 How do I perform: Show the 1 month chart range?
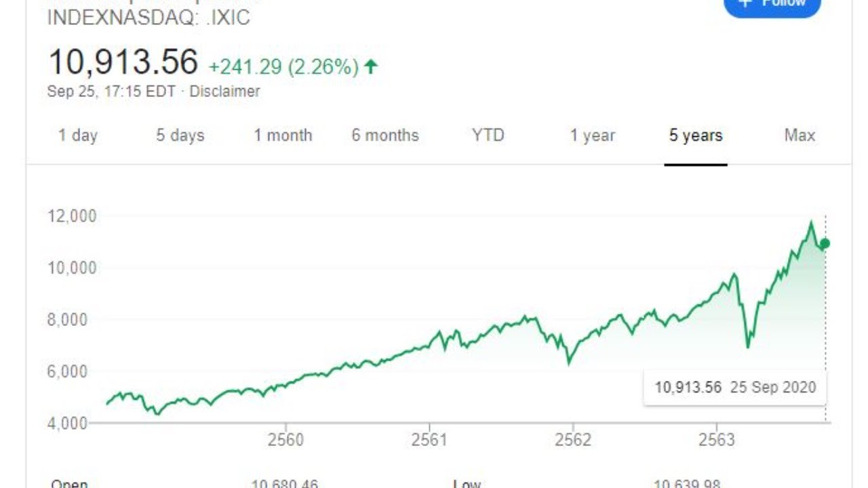click(x=283, y=136)
